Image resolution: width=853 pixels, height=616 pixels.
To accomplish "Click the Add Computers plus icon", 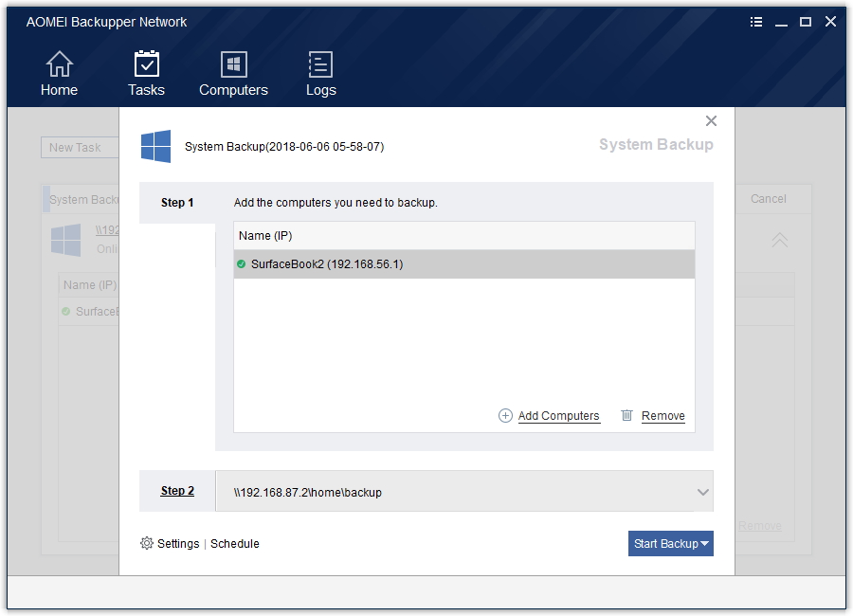I will point(503,415).
